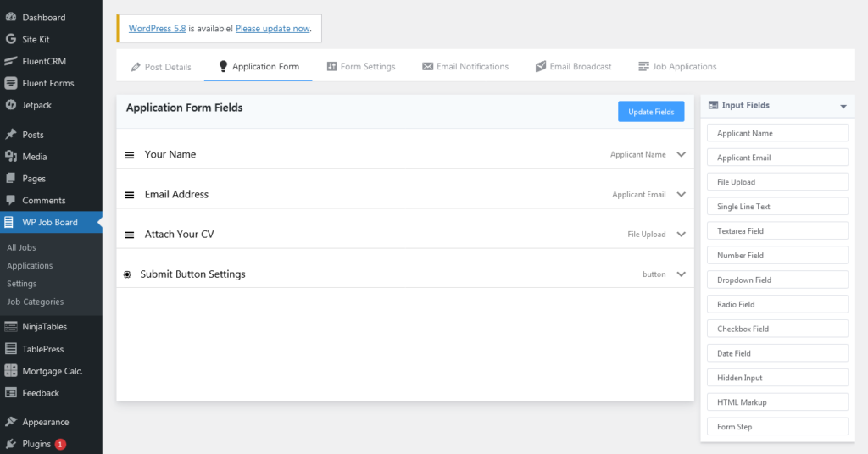Add the Date Field
868x454 pixels.
(x=777, y=353)
